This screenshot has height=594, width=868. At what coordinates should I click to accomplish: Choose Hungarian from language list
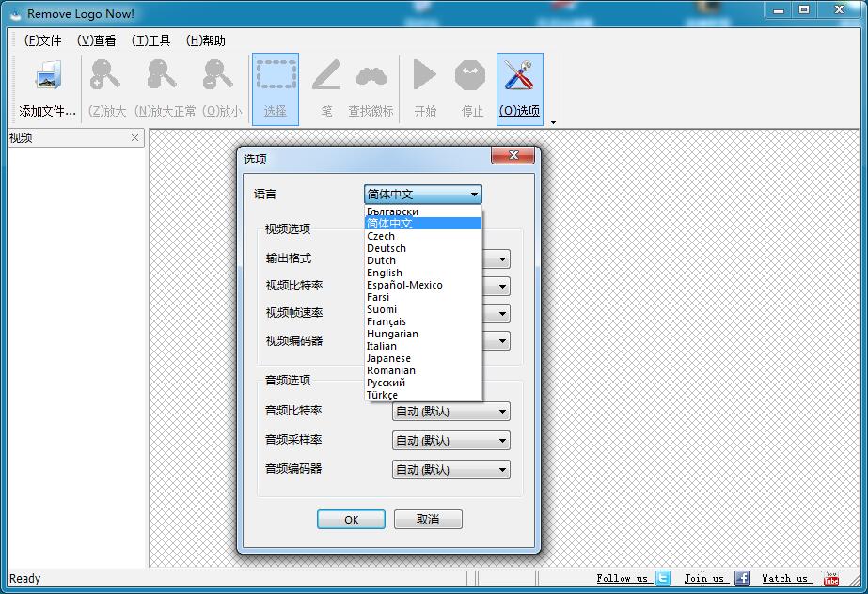[423, 334]
